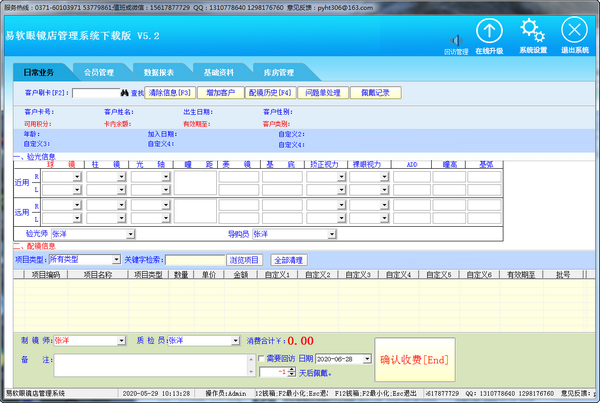Open the 制镜师 dropdown list
Viewport: 600px width, 403px height.
[124, 340]
